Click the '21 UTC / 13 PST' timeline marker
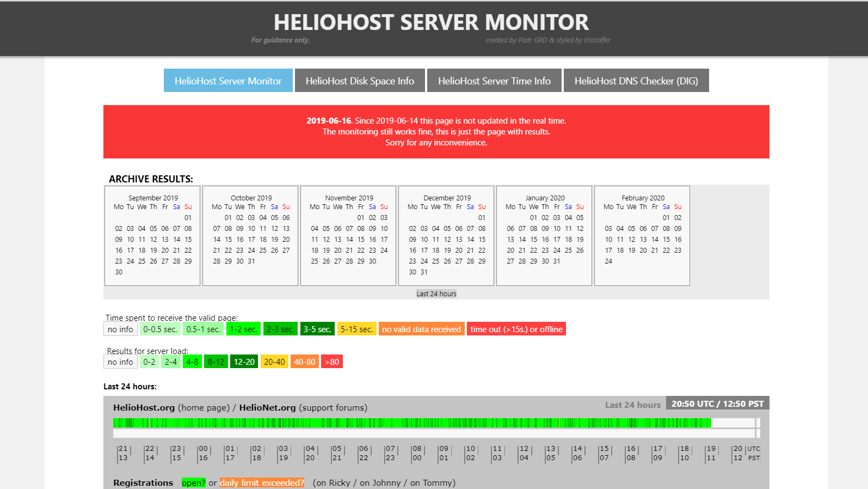Screen dimensions: 868x489 [x=123, y=453]
